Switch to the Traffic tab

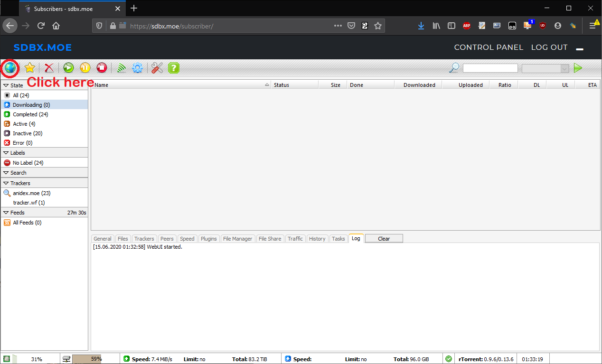pyautogui.click(x=295, y=239)
